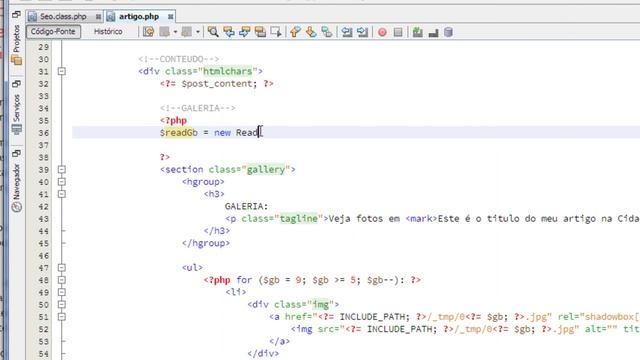Jump to previous bookmark icon
Viewport: 640px width, 360px height.
coord(295,32)
